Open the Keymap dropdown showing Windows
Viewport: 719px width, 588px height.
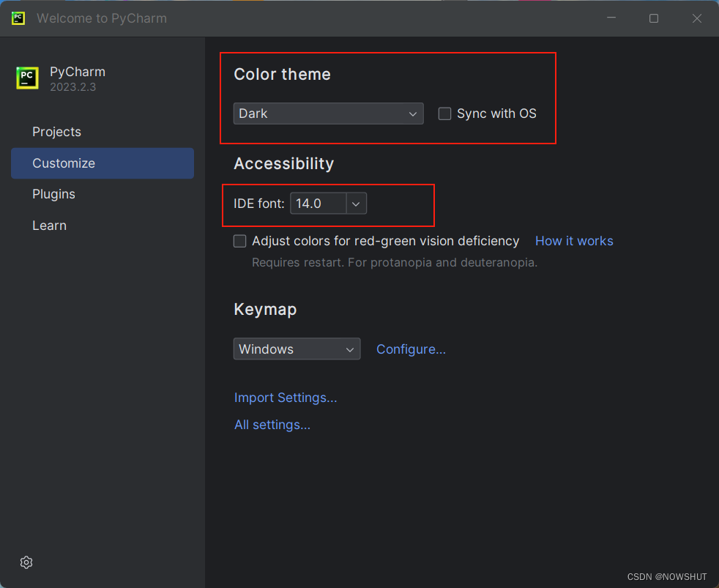pos(297,349)
